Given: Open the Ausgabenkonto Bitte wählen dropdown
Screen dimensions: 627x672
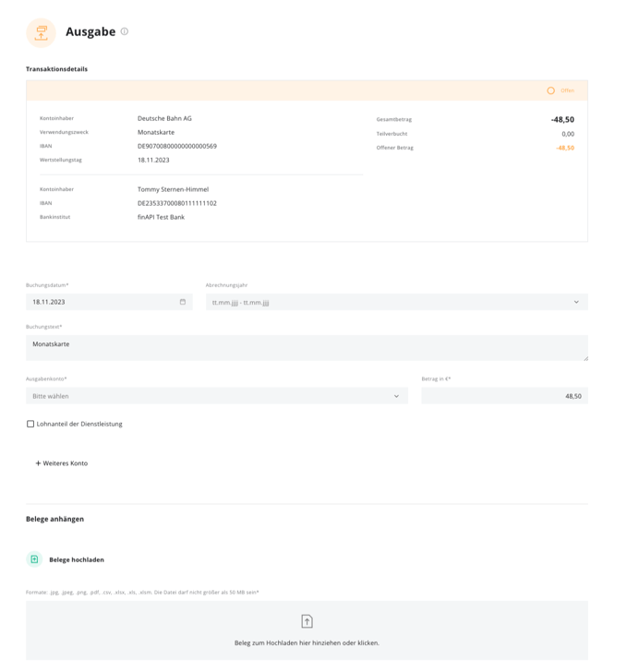Looking at the screenshot, I should pyautogui.click(x=217, y=396).
